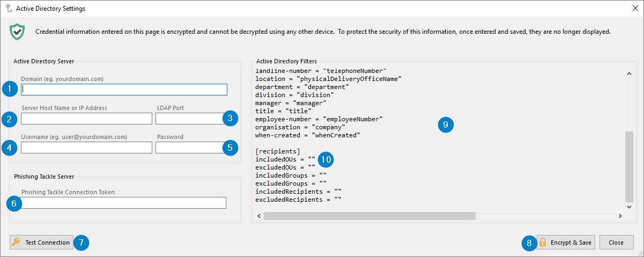Click the filters horizontal scrollbar thumb
The image size is (644, 257).
pos(369,216)
